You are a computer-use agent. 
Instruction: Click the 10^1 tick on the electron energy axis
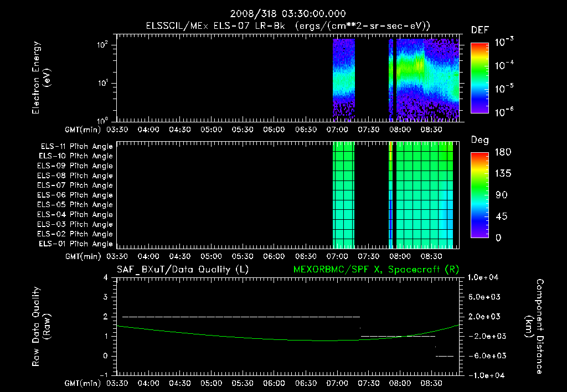point(102,83)
